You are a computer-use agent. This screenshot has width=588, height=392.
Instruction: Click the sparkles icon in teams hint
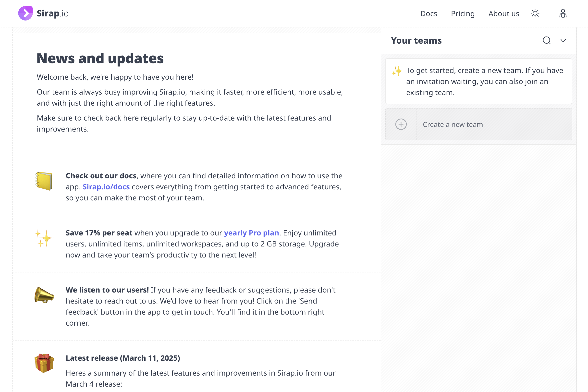click(x=397, y=71)
